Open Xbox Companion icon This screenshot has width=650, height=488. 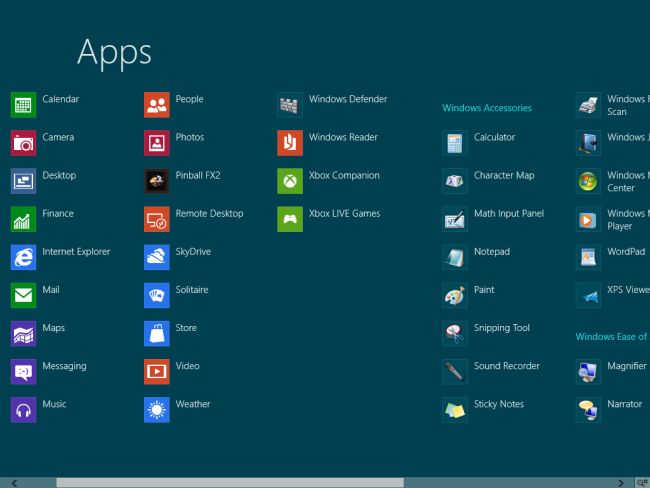pyautogui.click(x=290, y=181)
